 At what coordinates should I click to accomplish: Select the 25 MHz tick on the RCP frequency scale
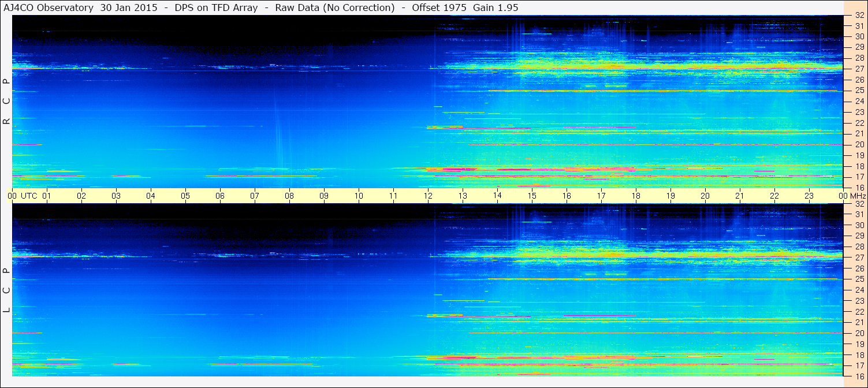point(859,91)
